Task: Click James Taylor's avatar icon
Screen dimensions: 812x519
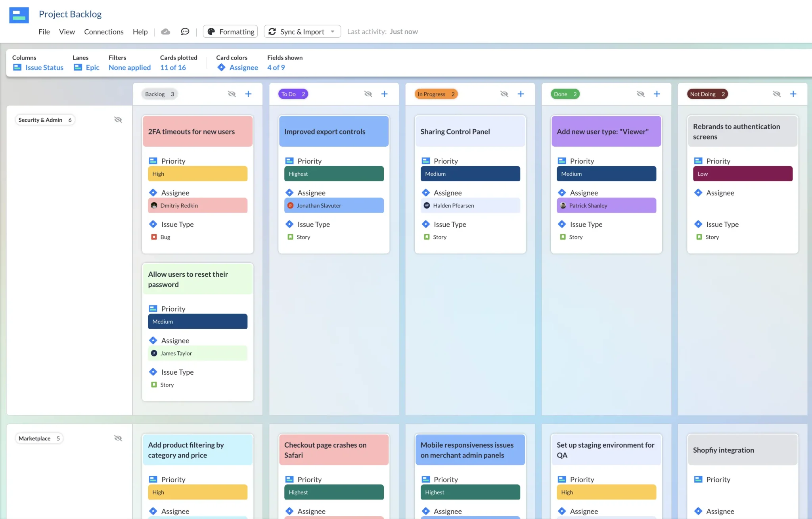Action: click(x=154, y=353)
